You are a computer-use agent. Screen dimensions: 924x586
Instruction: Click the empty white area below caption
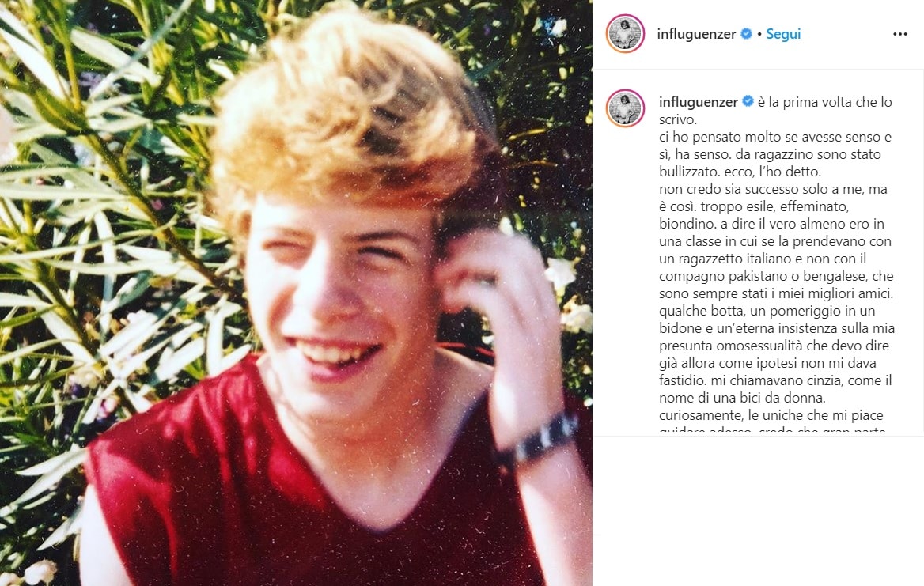[759, 509]
